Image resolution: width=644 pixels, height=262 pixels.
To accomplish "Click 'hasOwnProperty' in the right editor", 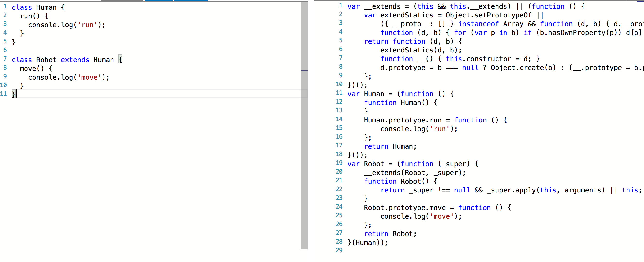I will tap(576, 33).
